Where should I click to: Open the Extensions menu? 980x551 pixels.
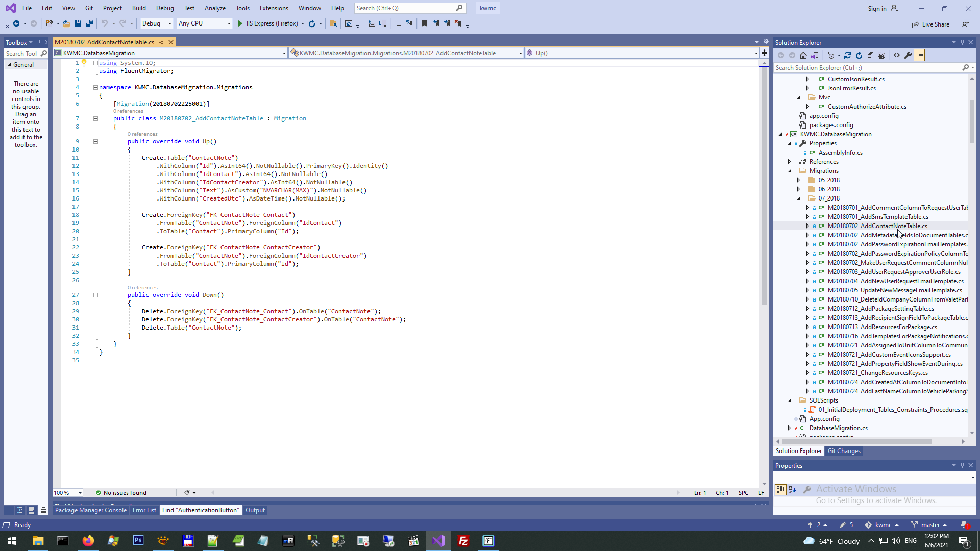tap(274, 8)
